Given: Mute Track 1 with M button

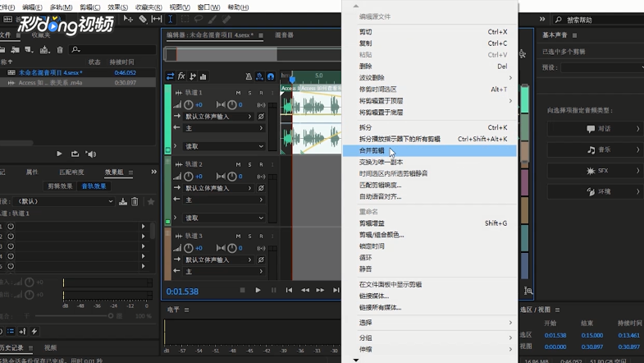Looking at the screenshot, I should [x=238, y=93].
